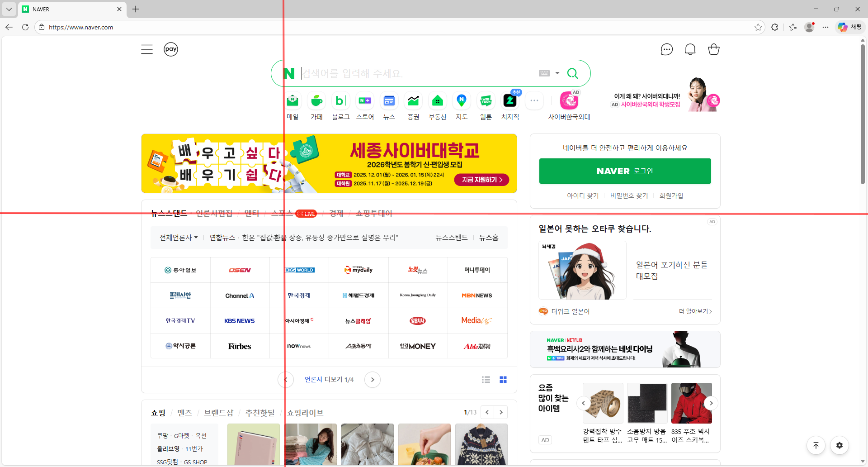868x467 pixels.
Task: Open the notifications bell icon
Action: pos(690,49)
